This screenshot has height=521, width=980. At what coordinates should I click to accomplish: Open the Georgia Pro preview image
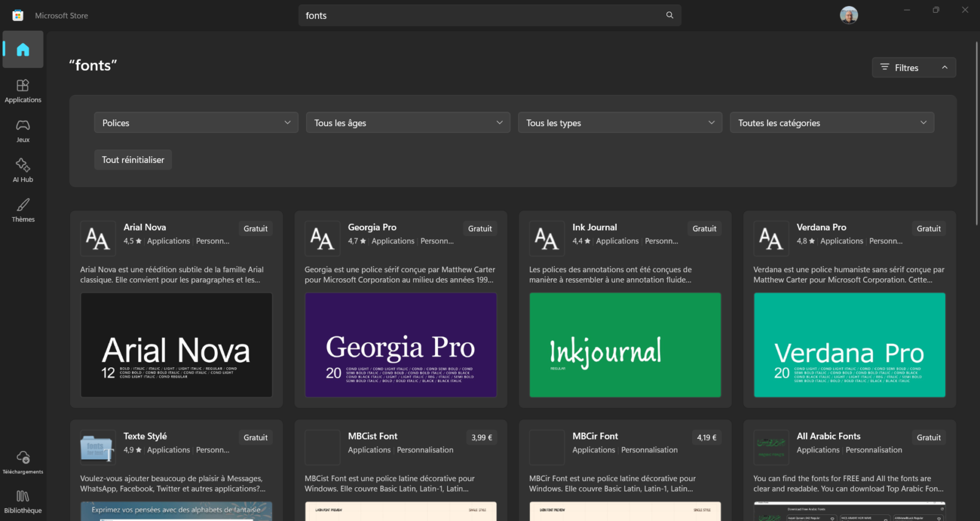(401, 345)
